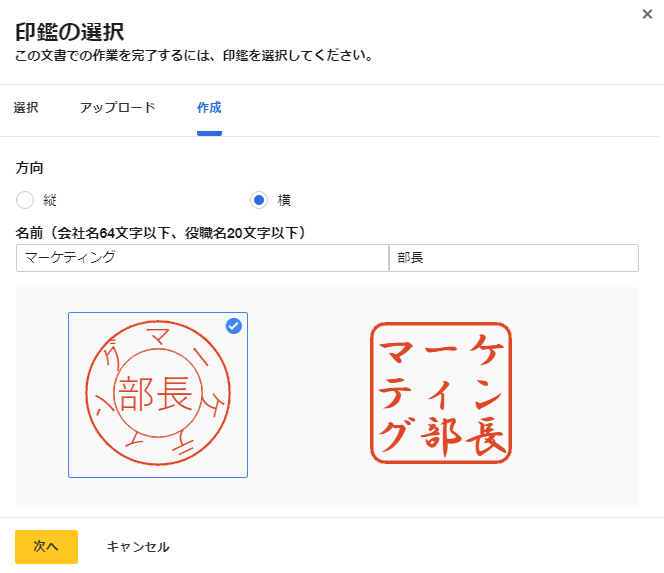664x573 pixels.
Task: Click the 名前 field label text
Action: (x=160, y=233)
